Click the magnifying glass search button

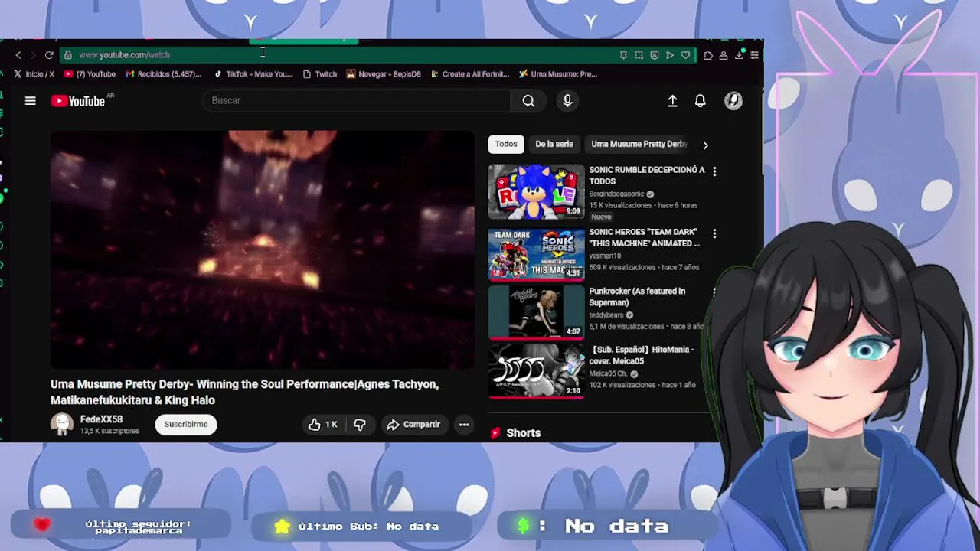(x=528, y=100)
